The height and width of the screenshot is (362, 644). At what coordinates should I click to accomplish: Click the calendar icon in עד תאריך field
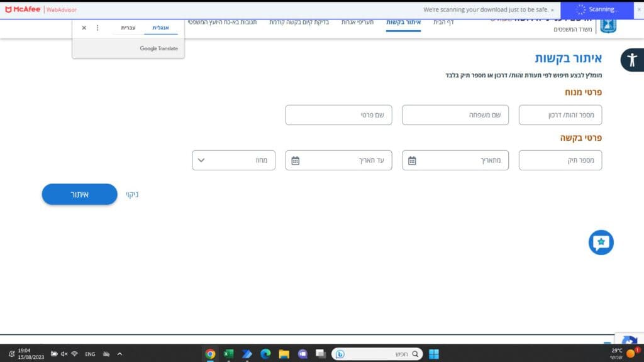(296, 160)
